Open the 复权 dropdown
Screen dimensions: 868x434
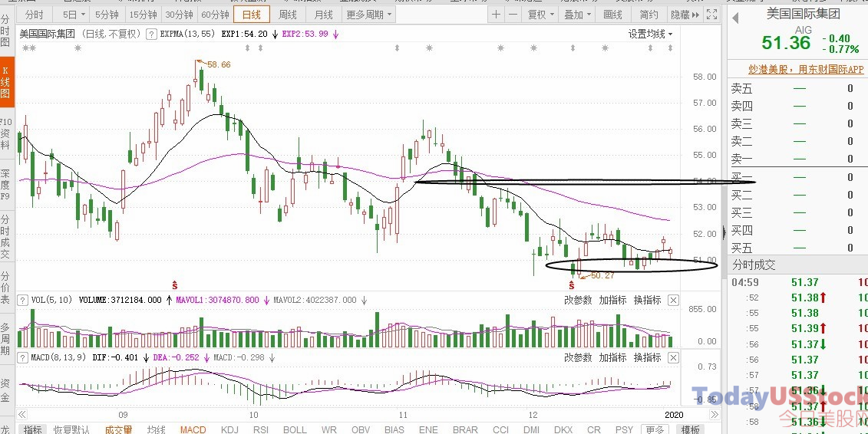click(x=540, y=15)
